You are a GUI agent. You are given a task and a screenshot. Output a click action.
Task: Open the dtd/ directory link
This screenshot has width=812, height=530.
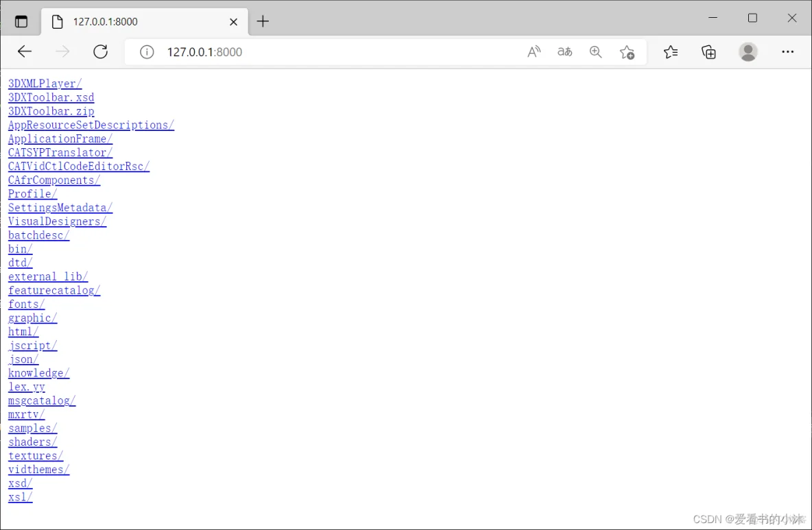pyautogui.click(x=20, y=263)
